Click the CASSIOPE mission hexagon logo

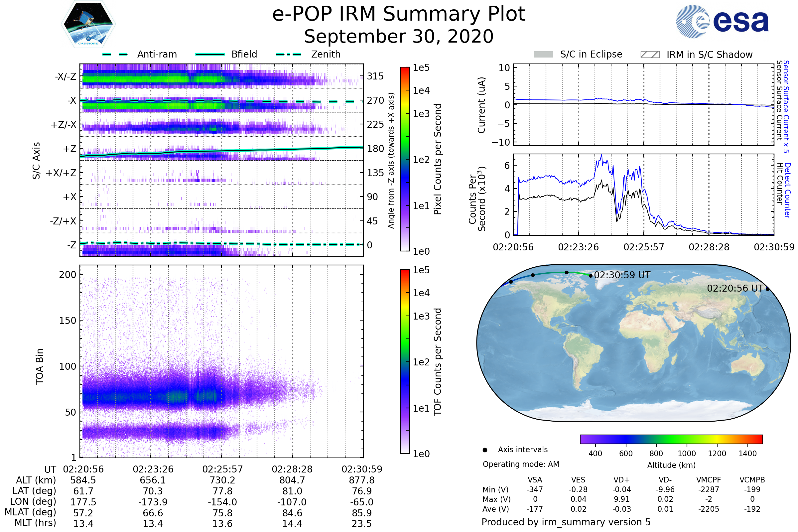[x=88, y=24]
